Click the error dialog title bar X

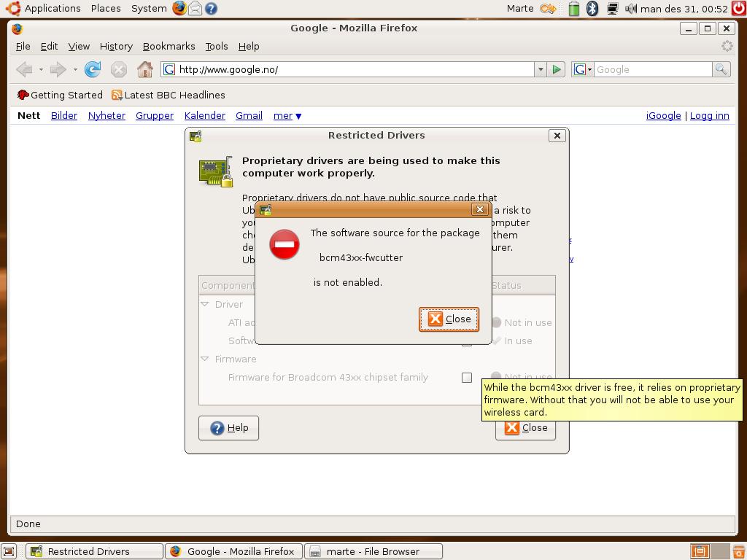[480, 209]
